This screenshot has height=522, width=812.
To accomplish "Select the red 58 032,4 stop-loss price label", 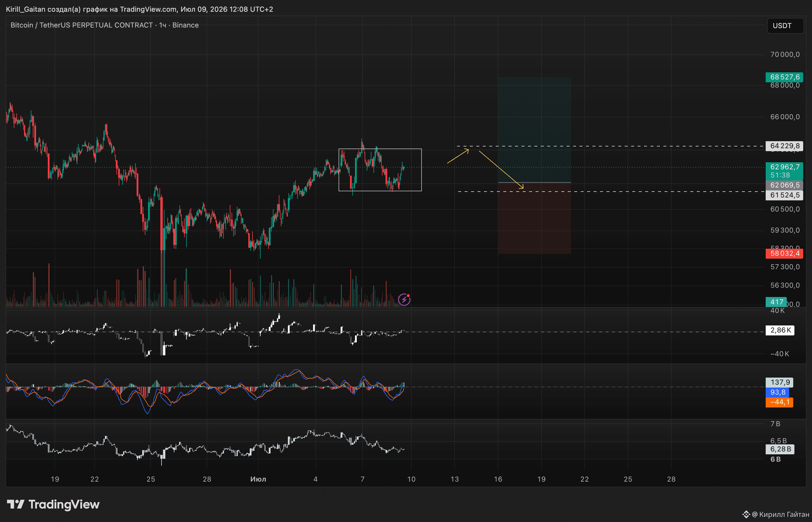I will [784, 253].
